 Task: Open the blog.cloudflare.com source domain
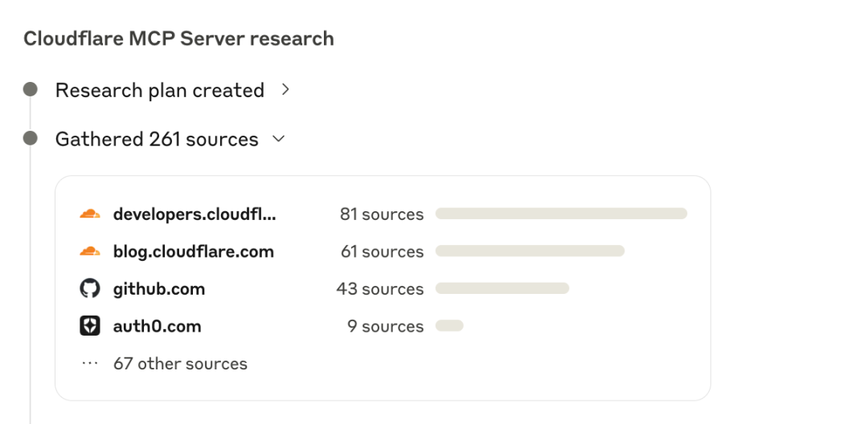[193, 251]
